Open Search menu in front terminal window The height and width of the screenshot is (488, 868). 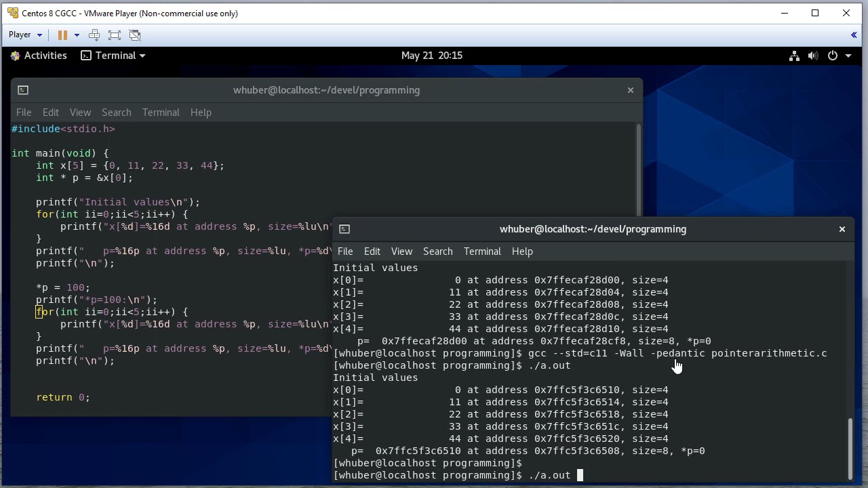tap(438, 251)
